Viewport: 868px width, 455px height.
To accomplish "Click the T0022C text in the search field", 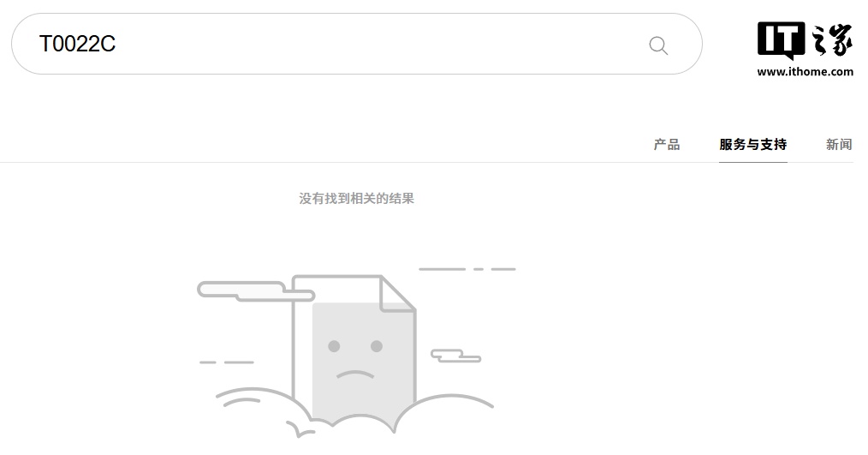I will (78, 45).
